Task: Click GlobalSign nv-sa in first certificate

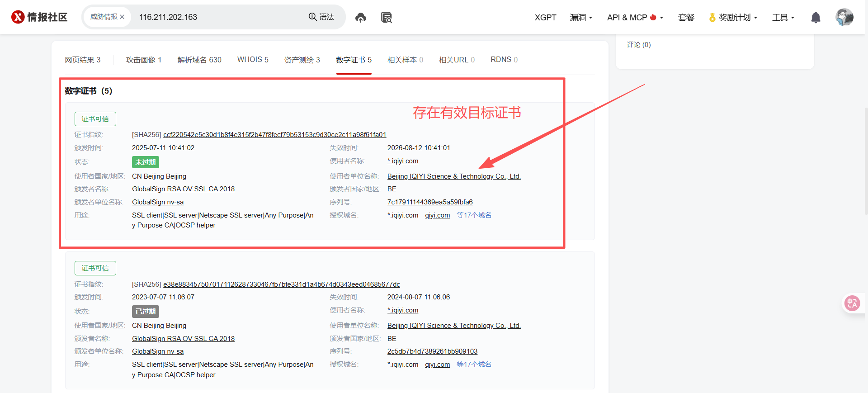Action: 158,202
